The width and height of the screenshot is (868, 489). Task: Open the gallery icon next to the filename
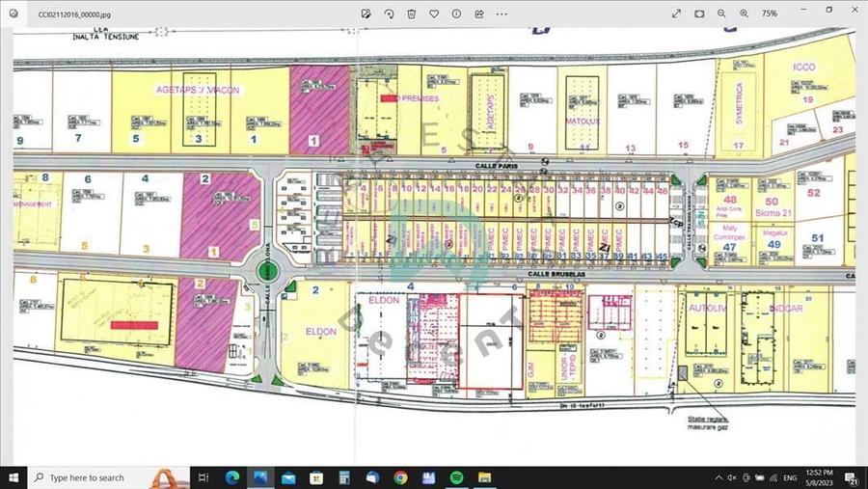tap(12, 14)
